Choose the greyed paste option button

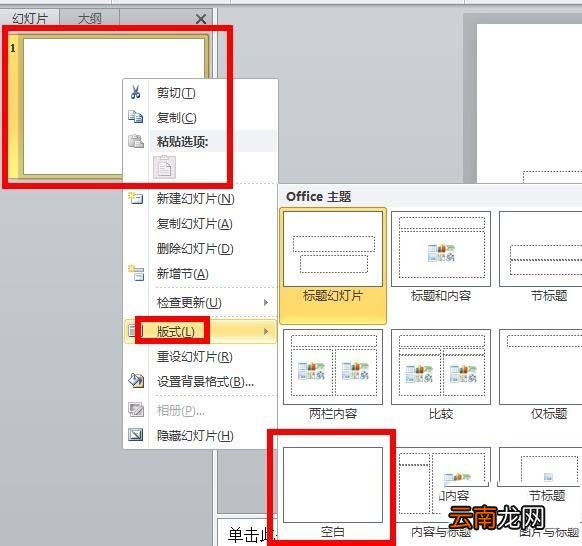tap(164, 167)
